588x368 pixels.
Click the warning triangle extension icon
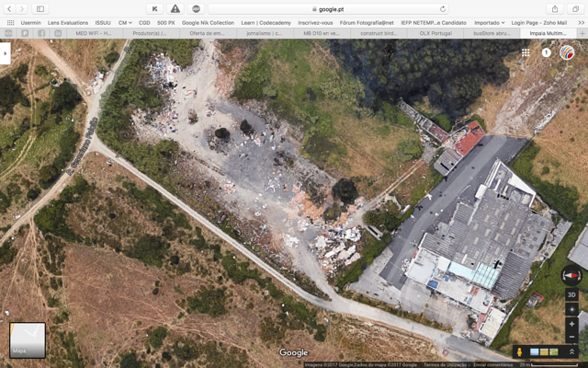tap(175, 8)
